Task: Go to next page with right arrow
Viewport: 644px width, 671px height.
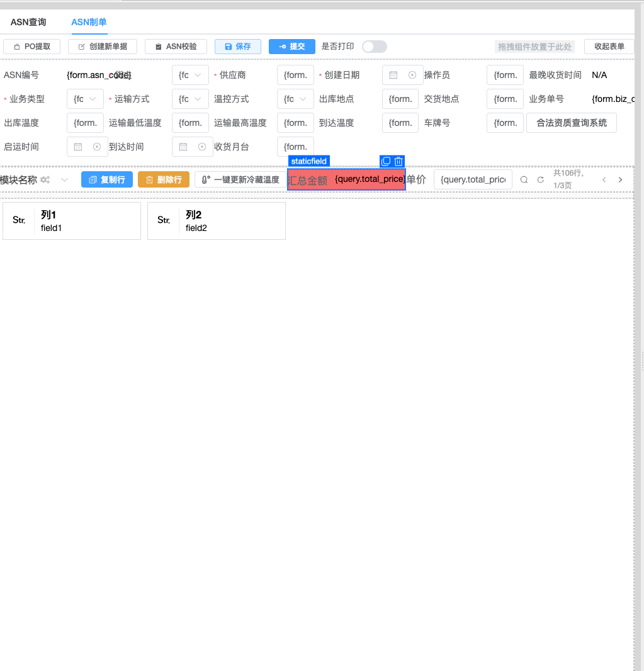Action: pyautogui.click(x=620, y=180)
